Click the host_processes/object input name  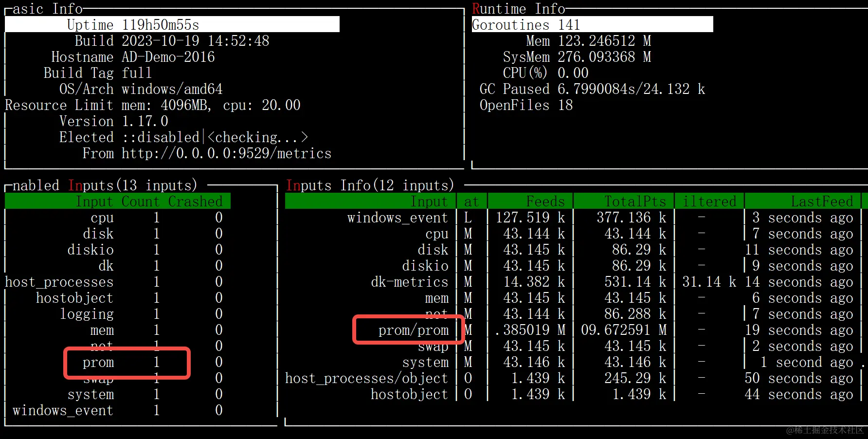click(x=366, y=378)
